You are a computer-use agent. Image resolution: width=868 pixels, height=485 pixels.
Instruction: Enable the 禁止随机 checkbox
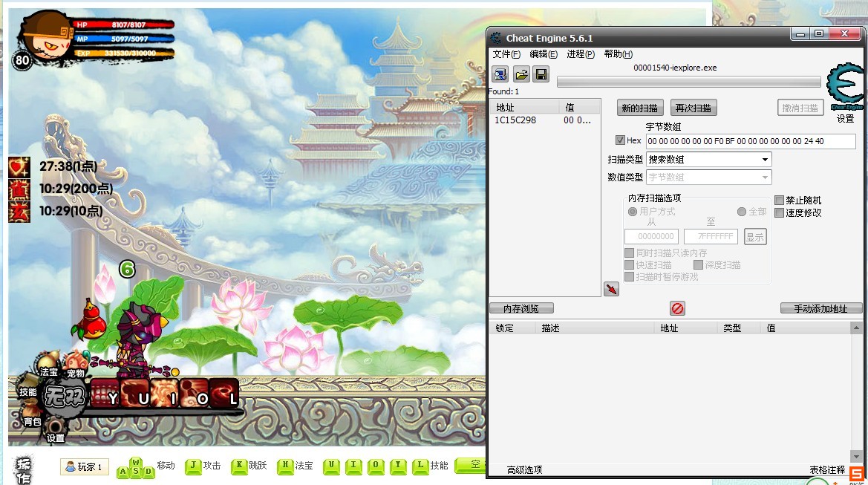[779, 200]
